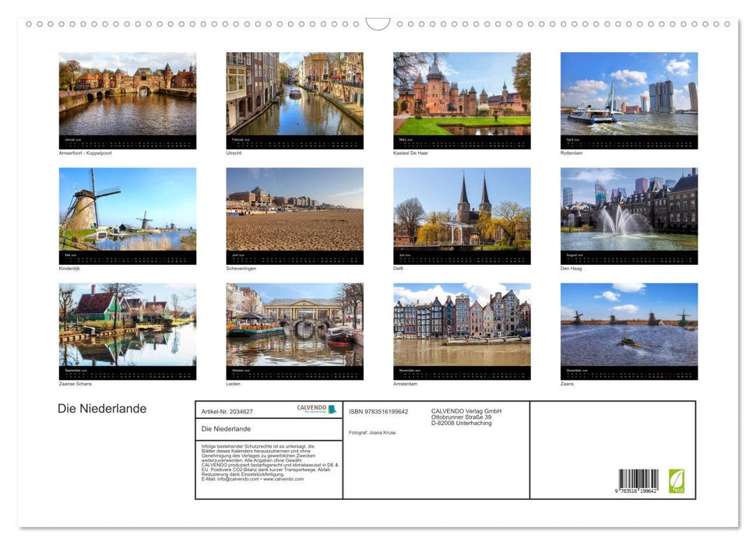Select the Leiden October thumbnail

click(294, 327)
